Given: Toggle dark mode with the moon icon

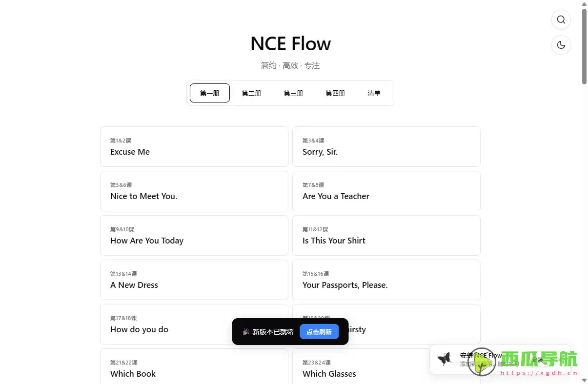Looking at the screenshot, I should click(x=561, y=44).
